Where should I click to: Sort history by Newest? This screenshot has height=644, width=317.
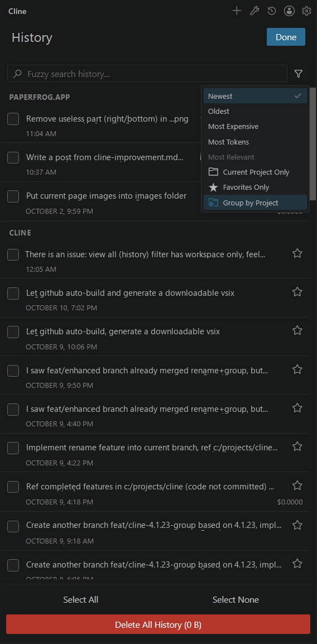coord(255,96)
